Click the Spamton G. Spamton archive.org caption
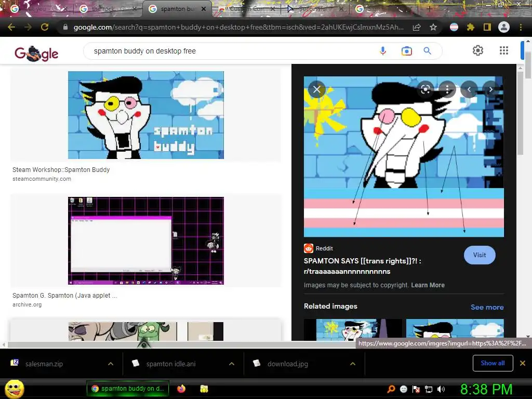This screenshot has height=399, width=532. [64, 296]
